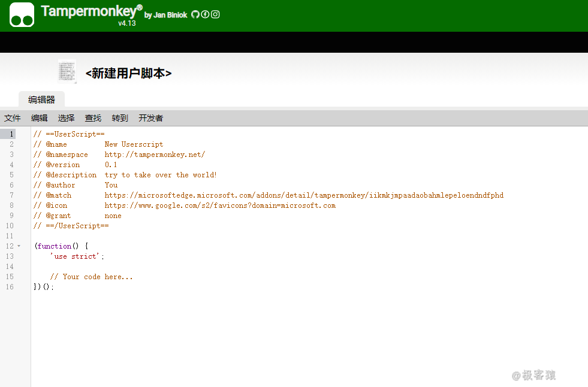This screenshot has width=588, height=387.
Task: Click the '@icon' keyword
Action: point(56,205)
